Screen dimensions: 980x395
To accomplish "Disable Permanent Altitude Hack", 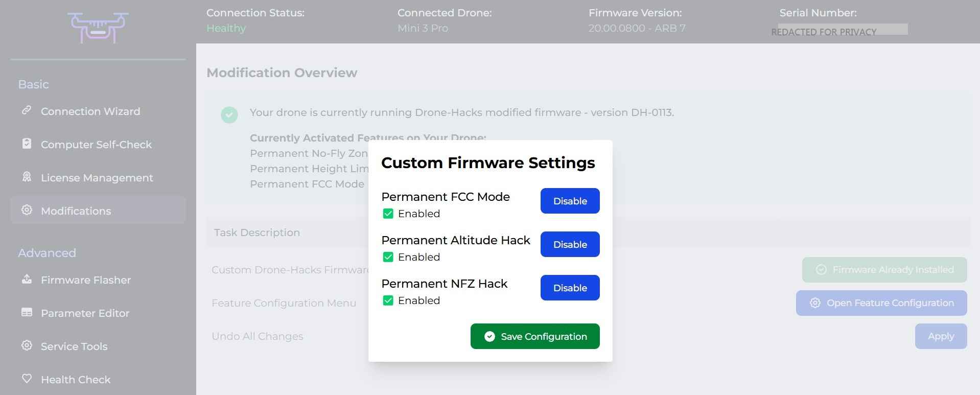I will [x=570, y=244].
